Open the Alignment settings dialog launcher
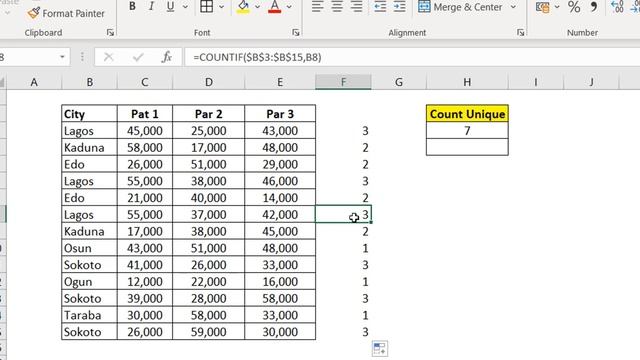This screenshot has height=360, width=640. [520, 32]
